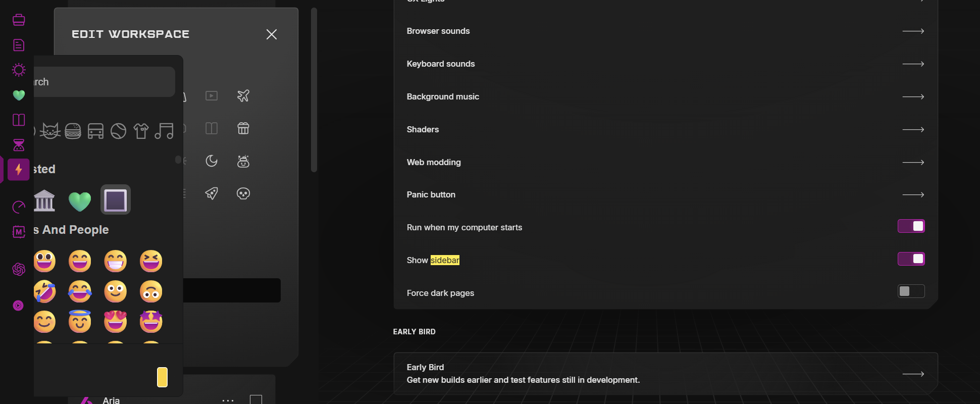Viewport: 980px width, 404px height.
Task: Choose the skull workspace icon
Action: (243, 193)
